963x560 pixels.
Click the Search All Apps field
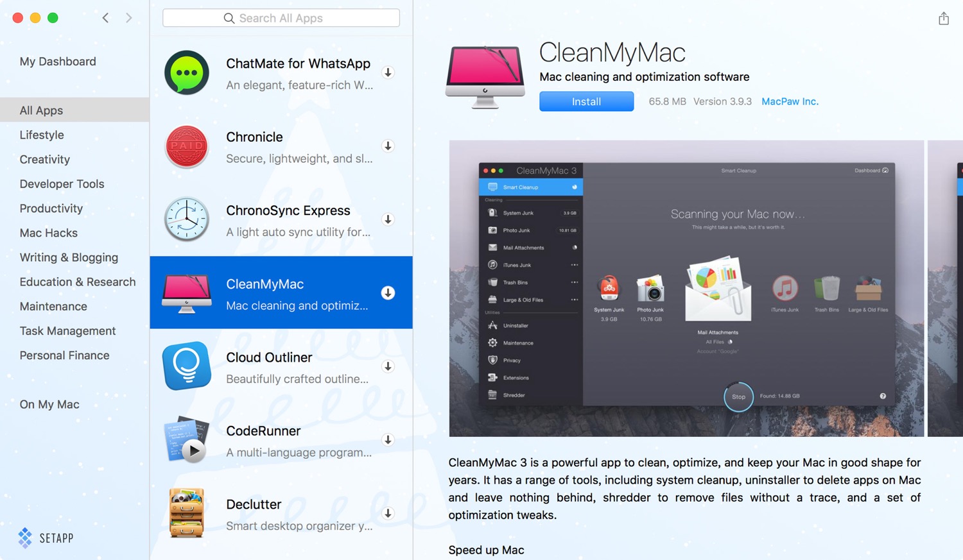click(x=281, y=18)
